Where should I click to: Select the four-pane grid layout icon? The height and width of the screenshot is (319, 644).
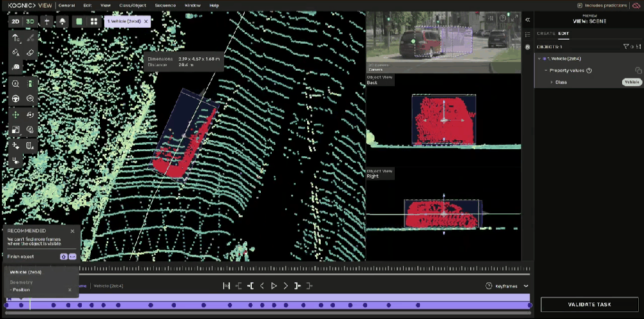[x=94, y=22]
